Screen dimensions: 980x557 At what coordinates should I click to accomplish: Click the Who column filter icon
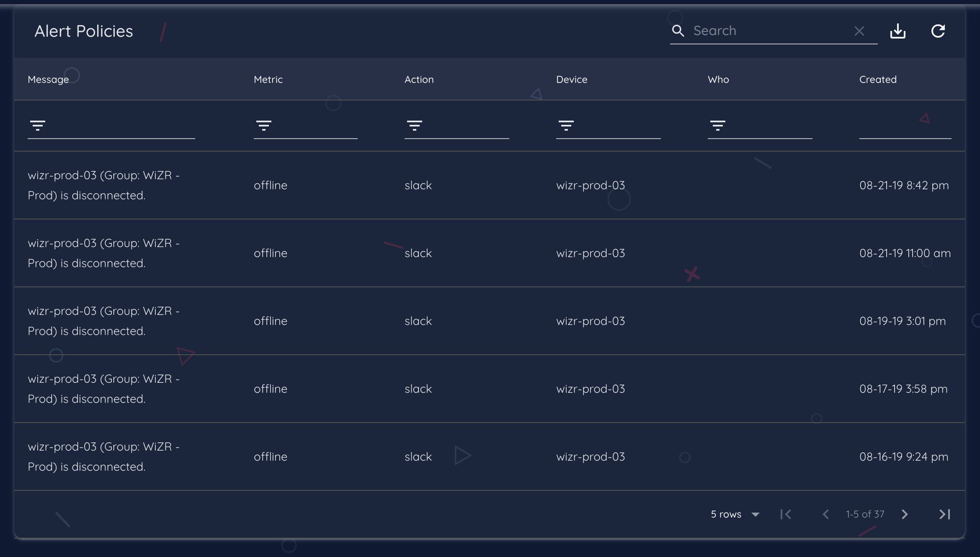(718, 125)
